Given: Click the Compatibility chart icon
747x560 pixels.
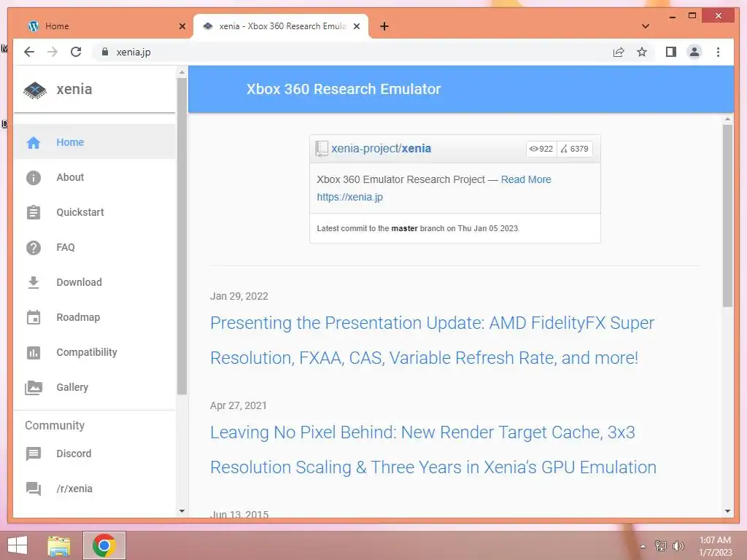Looking at the screenshot, I should tap(34, 352).
